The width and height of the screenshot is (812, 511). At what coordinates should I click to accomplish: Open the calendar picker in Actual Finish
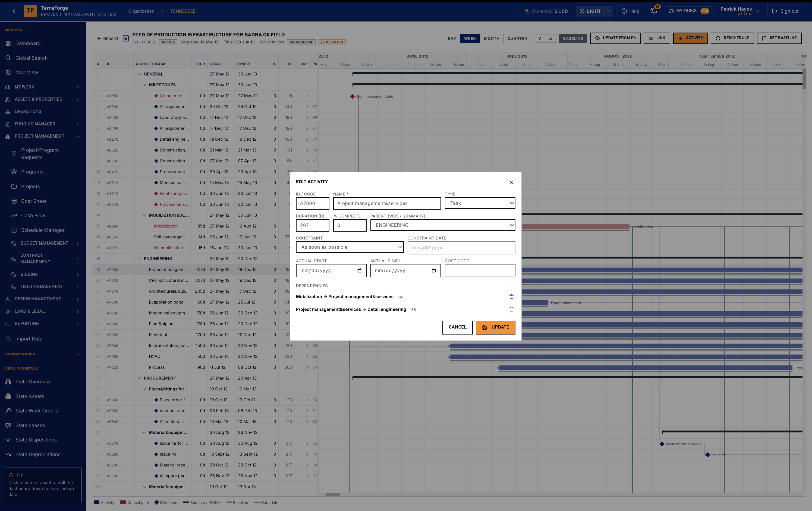tap(434, 271)
